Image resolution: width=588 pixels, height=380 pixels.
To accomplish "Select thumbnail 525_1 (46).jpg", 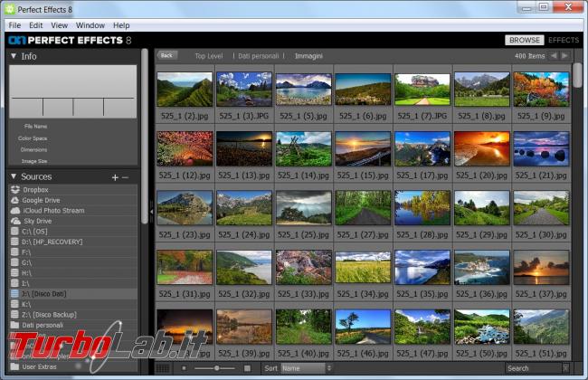I will [363, 327].
